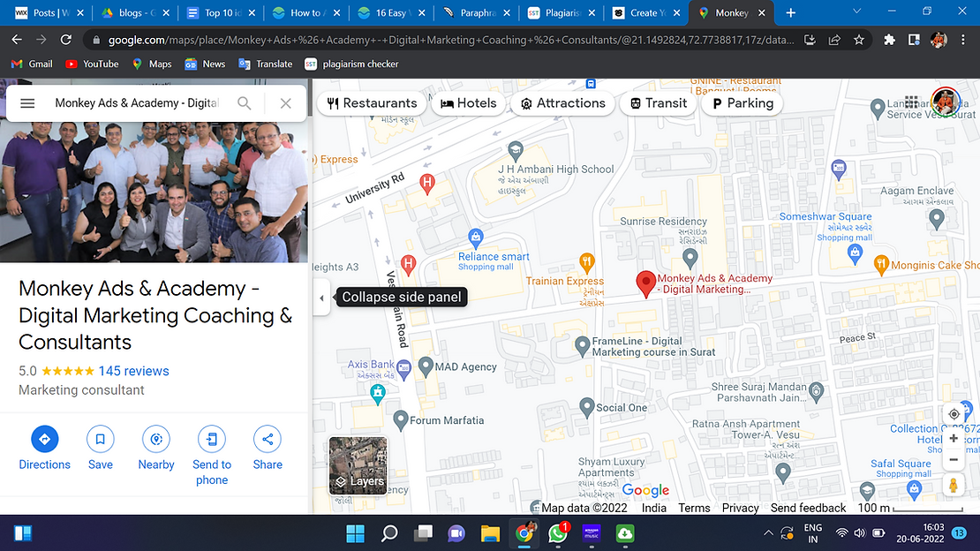Save this place using the bookmark icon

[101, 439]
